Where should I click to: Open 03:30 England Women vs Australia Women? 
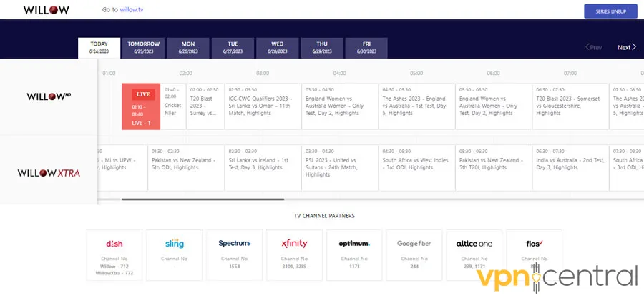[x=340, y=106]
